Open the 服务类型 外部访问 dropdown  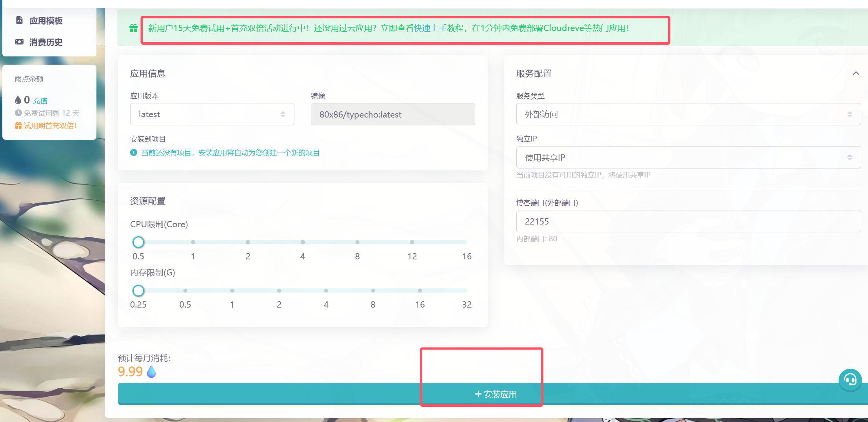click(688, 114)
